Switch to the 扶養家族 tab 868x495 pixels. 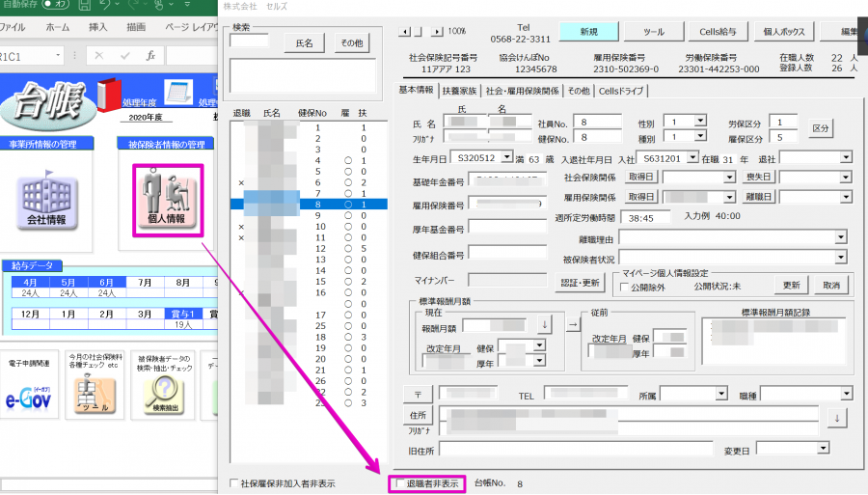coord(459,91)
